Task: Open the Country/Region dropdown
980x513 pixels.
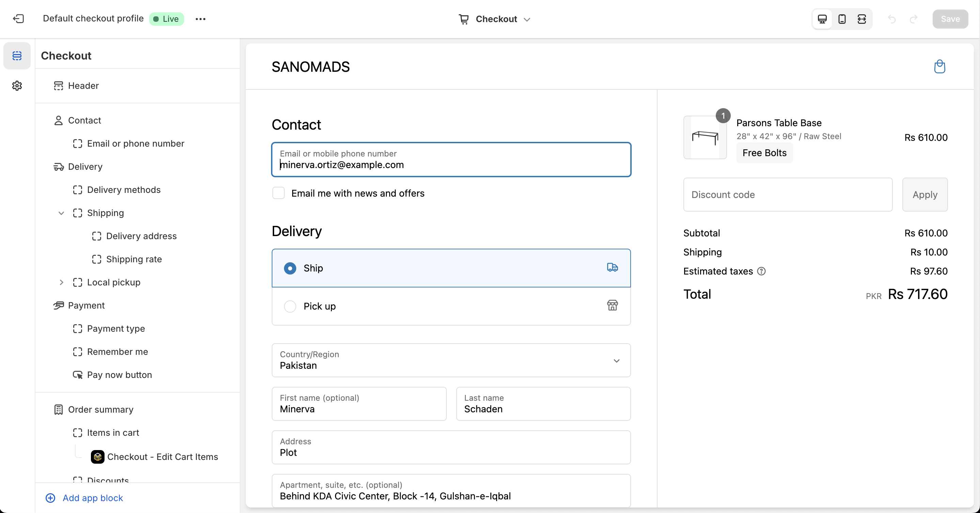Action: (451, 360)
